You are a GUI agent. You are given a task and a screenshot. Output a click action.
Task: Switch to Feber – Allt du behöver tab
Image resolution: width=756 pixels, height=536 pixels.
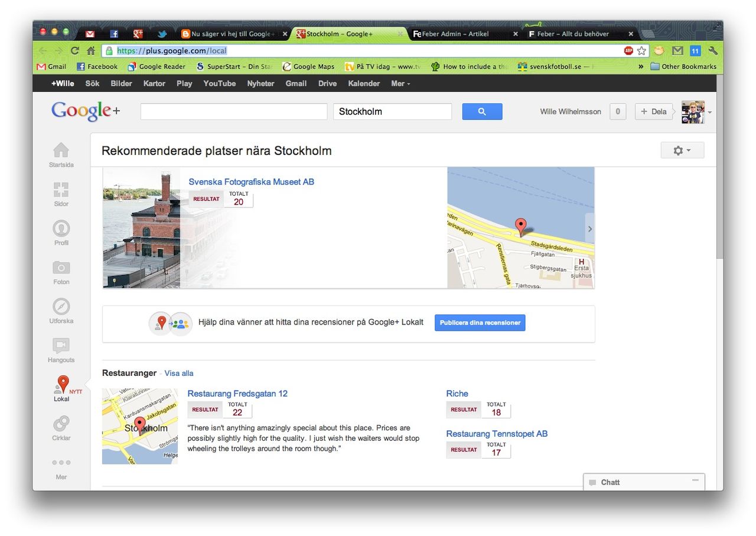(580, 34)
